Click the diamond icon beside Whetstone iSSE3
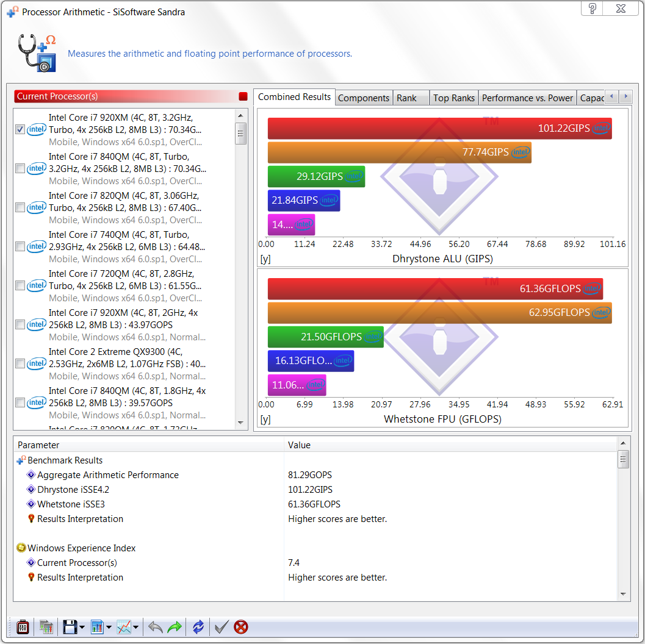Screen dimensions: 645x644 point(31,504)
